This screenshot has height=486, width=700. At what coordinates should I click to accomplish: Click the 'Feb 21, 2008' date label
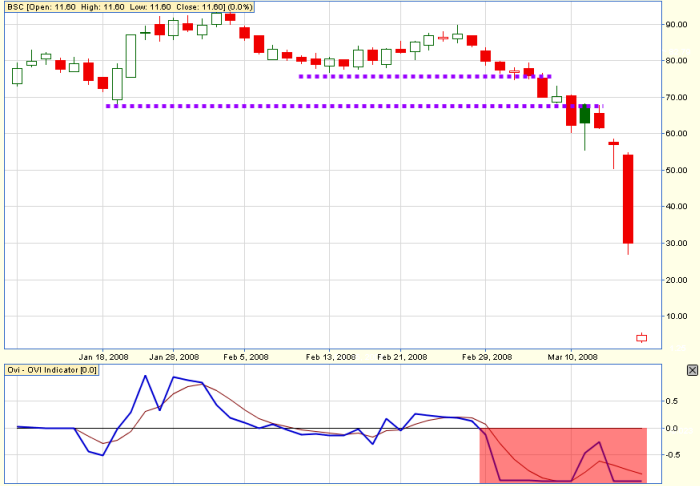tap(402, 357)
